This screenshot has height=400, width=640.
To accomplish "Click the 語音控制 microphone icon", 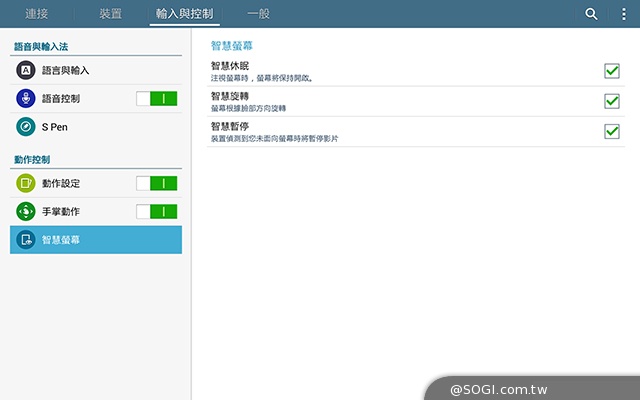I will (26, 99).
